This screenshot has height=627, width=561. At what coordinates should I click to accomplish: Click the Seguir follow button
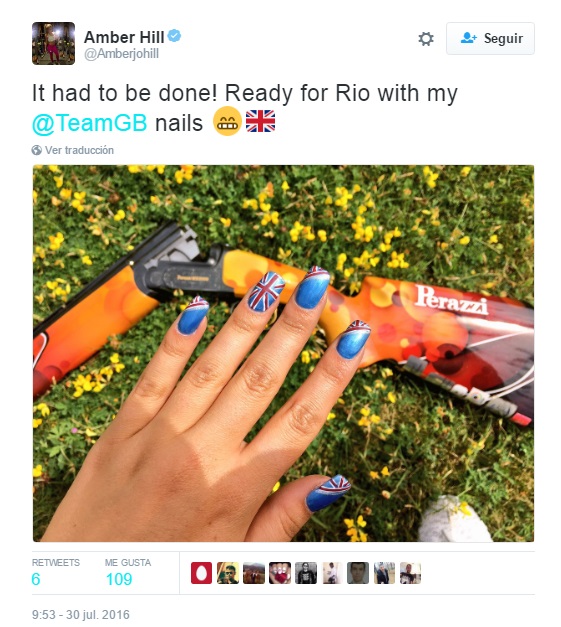pyautogui.click(x=490, y=38)
